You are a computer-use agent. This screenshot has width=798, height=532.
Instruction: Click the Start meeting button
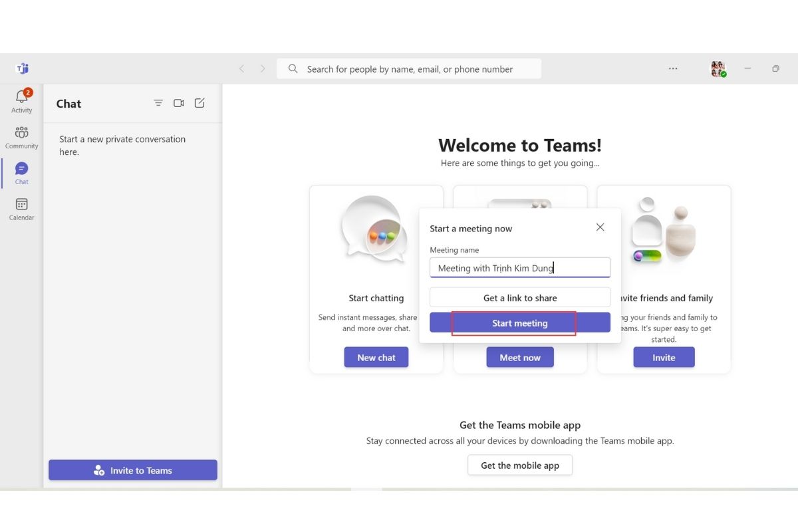tap(520, 323)
